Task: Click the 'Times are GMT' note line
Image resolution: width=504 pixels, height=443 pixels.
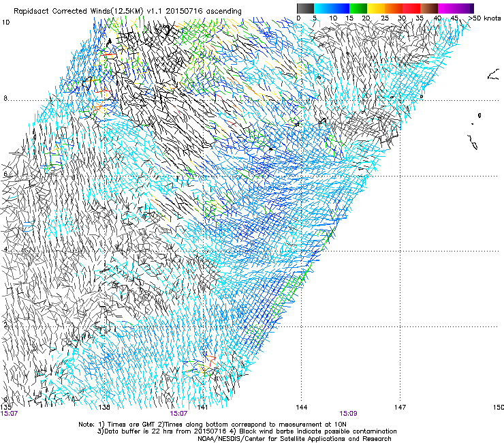Action: click(212, 425)
